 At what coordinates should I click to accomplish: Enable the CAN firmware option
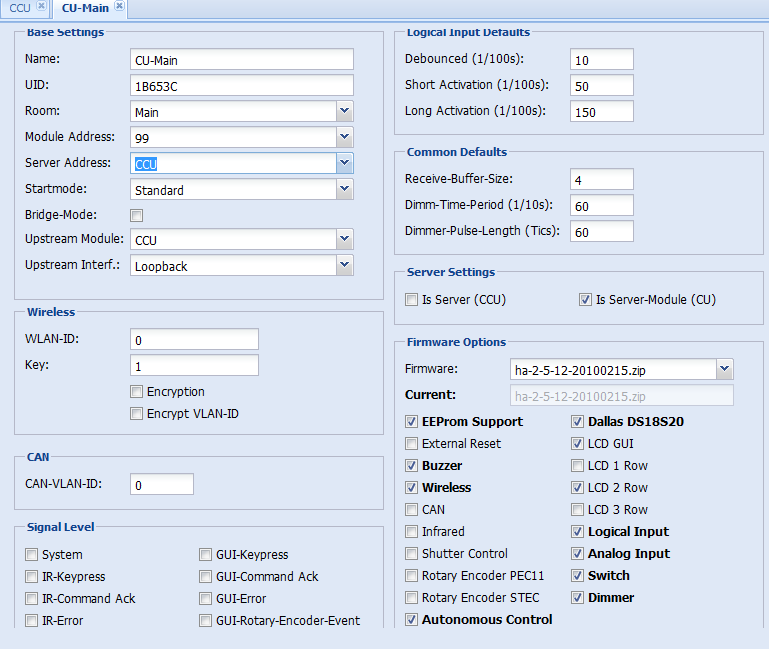[411, 510]
